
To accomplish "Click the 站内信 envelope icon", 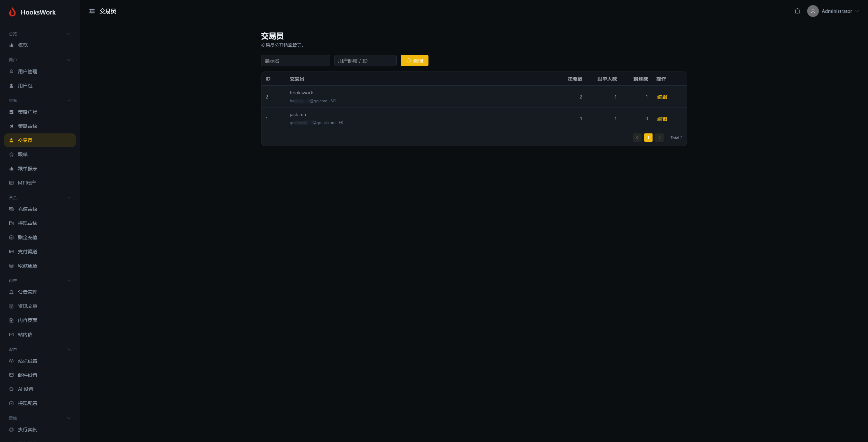I will tap(11, 335).
